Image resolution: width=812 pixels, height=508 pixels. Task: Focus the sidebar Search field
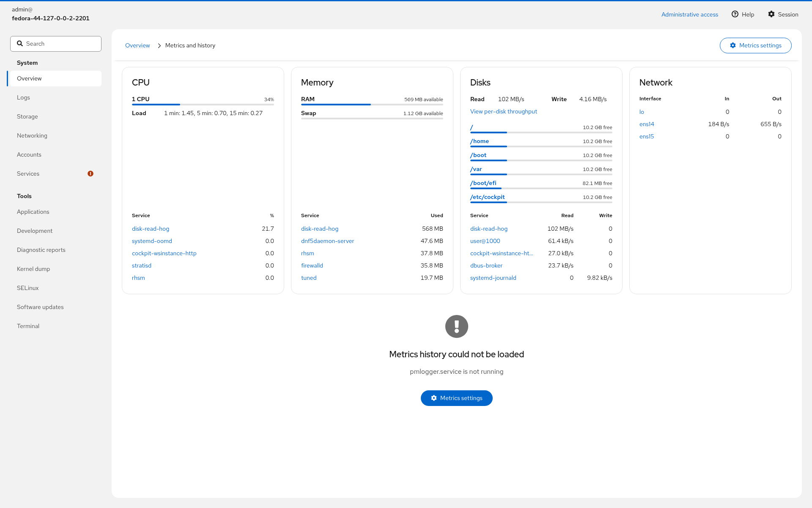[x=56, y=44]
